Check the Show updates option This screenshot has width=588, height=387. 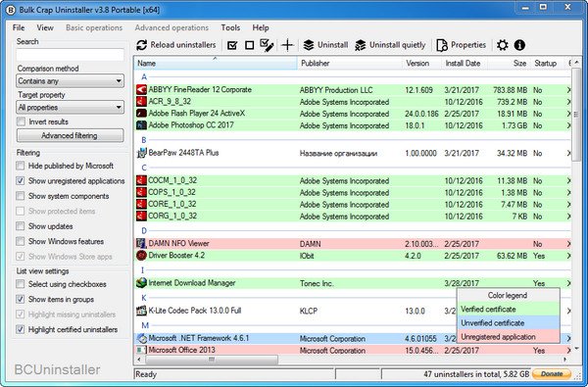[21, 226]
